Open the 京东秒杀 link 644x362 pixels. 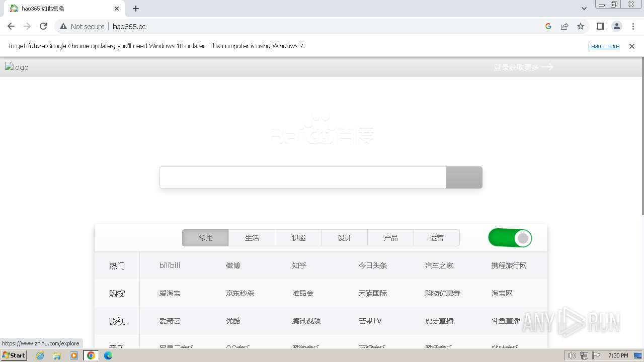(240, 293)
